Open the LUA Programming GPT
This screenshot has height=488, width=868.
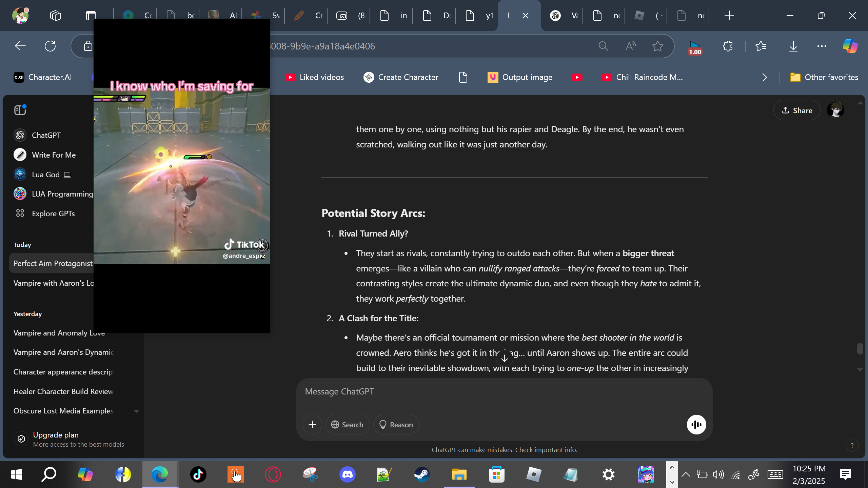pyautogui.click(x=53, y=194)
